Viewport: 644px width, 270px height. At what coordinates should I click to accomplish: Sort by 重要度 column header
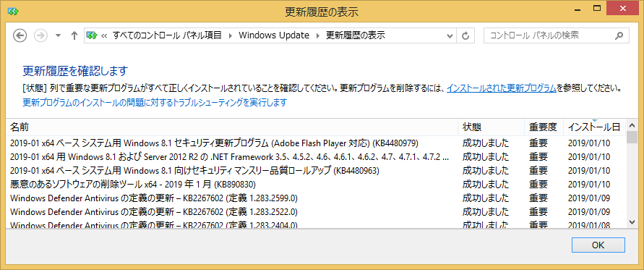[544, 127]
